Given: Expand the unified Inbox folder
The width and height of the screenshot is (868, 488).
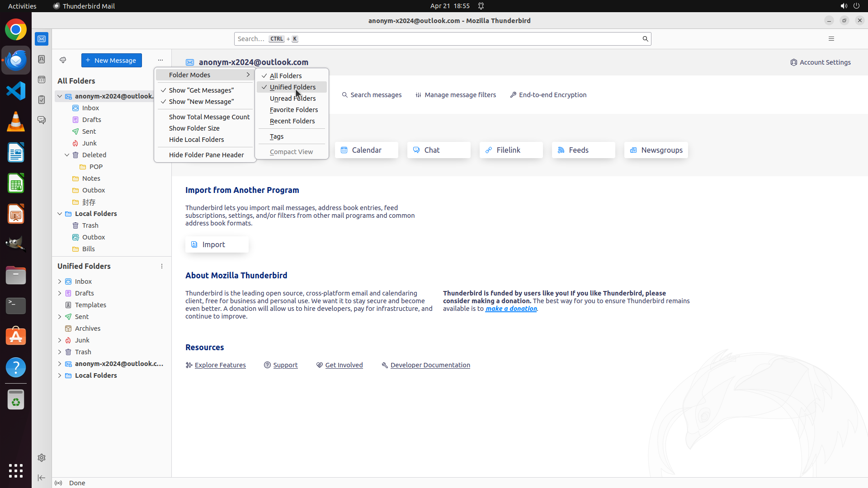Looking at the screenshot, I should point(60,282).
